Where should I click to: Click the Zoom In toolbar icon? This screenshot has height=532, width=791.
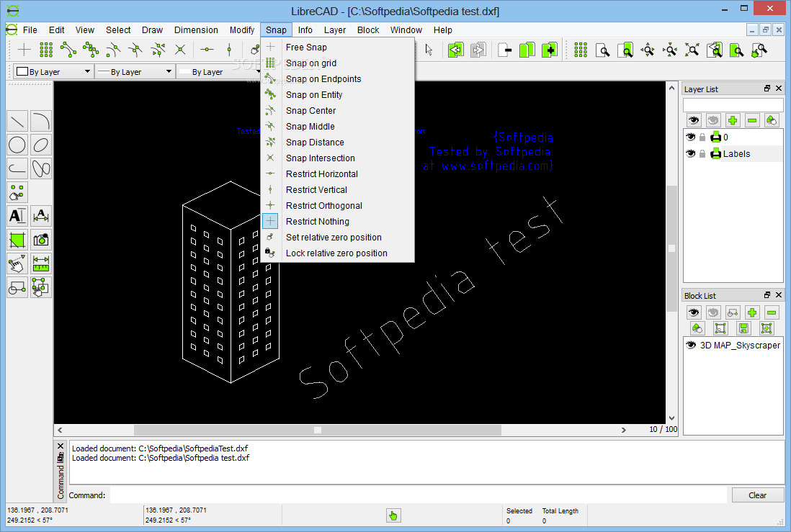648,50
